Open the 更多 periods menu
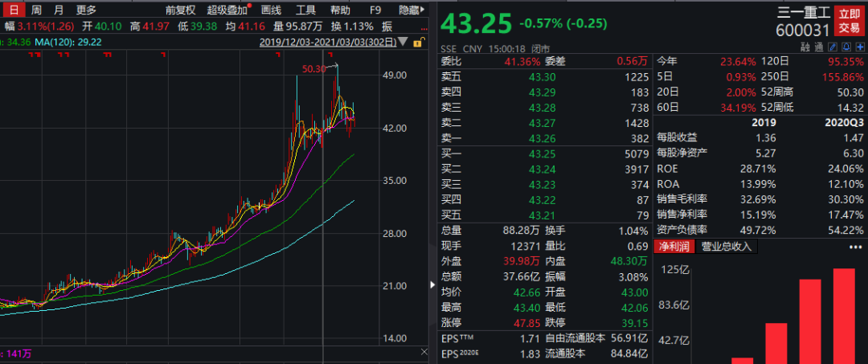 coord(86,10)
